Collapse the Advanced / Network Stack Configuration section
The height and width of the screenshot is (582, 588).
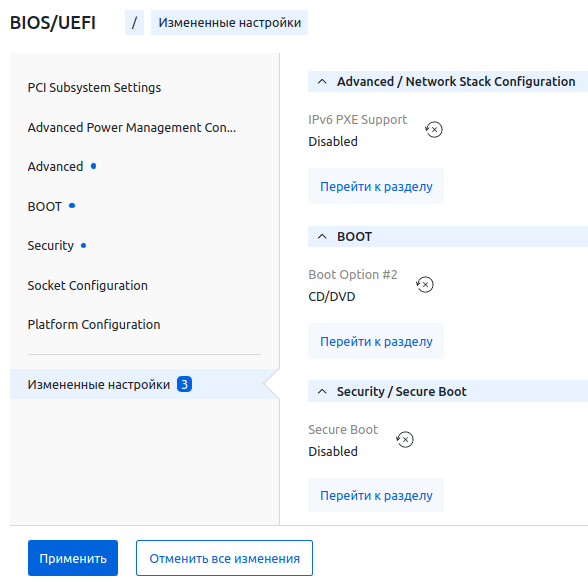(322, 81)
